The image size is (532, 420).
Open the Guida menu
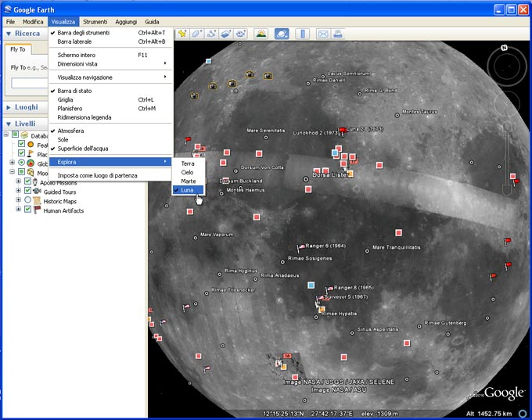pos(152,22)
